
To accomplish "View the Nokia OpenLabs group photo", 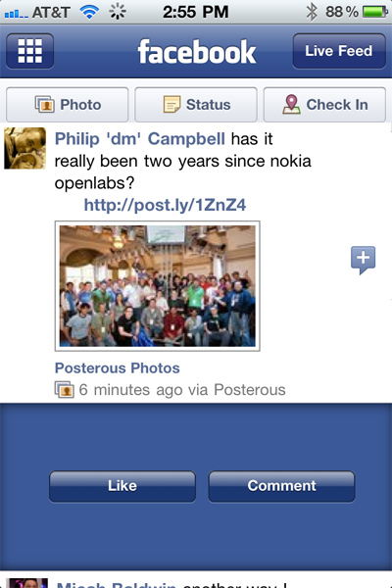I will pyautogui.click(x=158, y=286).
